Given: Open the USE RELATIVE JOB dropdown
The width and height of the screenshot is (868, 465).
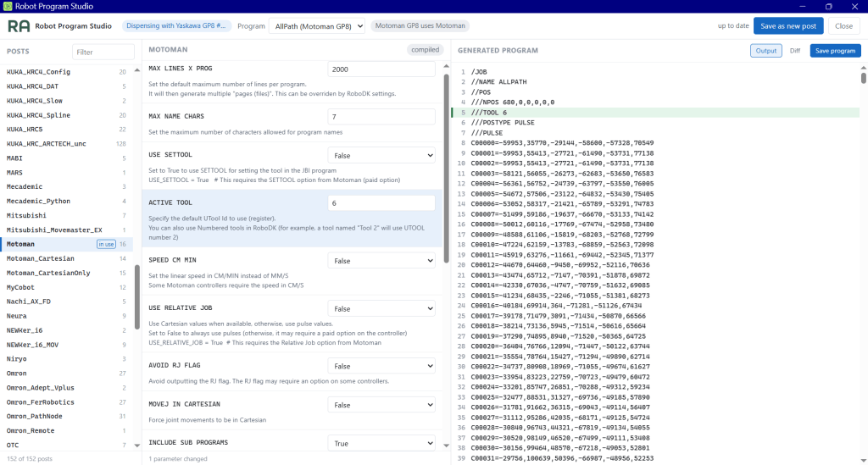Looking at the screenshot, I should [381, 308].
